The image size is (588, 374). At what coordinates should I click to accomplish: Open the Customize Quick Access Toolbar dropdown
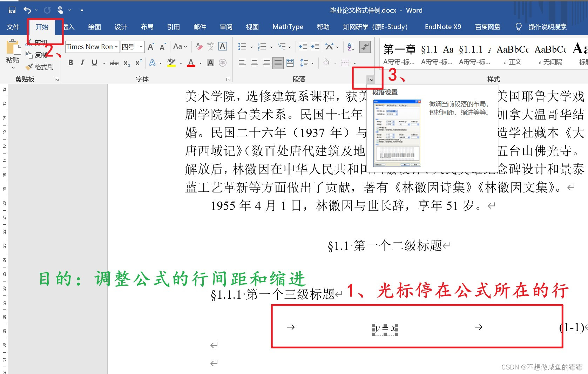[x=81, y=10]
